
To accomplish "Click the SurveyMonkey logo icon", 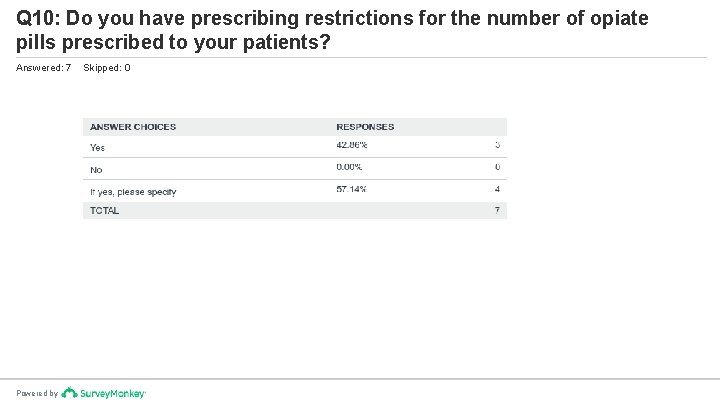I will (x=69, y=393).
